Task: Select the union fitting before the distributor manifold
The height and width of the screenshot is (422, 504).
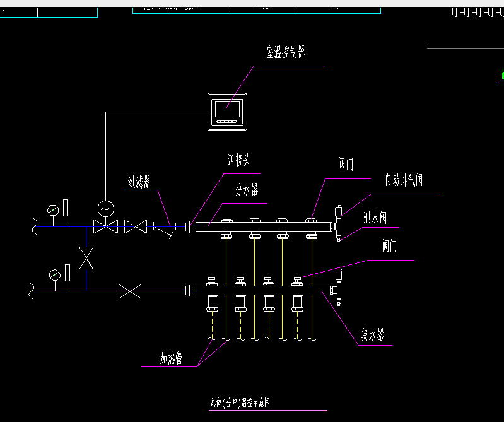Action: point(190,227)
